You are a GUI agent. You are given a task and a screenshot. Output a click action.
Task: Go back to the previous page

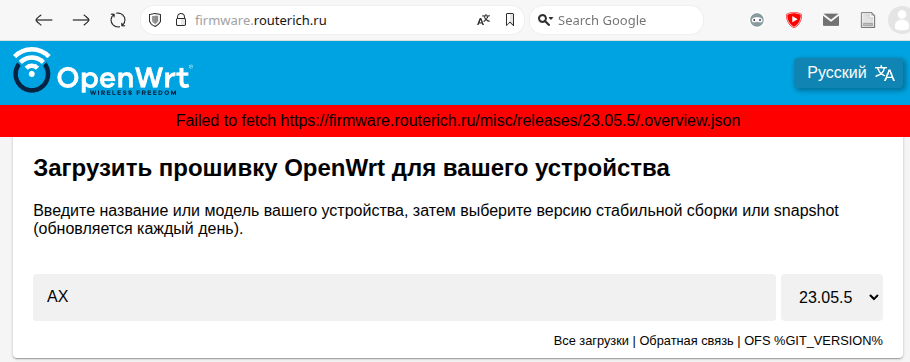point(44,20)
